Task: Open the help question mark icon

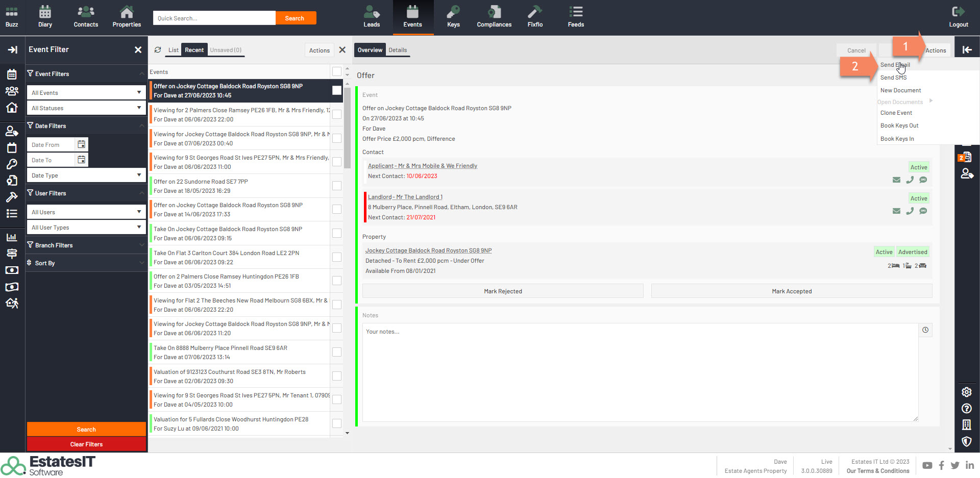Action: (966, 409)
